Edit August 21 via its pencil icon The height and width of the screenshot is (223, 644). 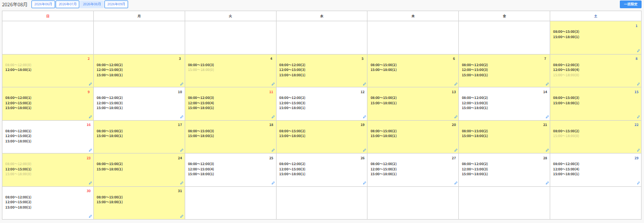[547, 150]
